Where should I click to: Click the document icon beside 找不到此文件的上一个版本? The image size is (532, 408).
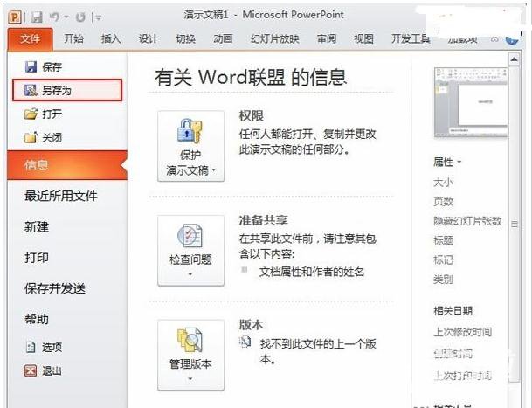245,342
